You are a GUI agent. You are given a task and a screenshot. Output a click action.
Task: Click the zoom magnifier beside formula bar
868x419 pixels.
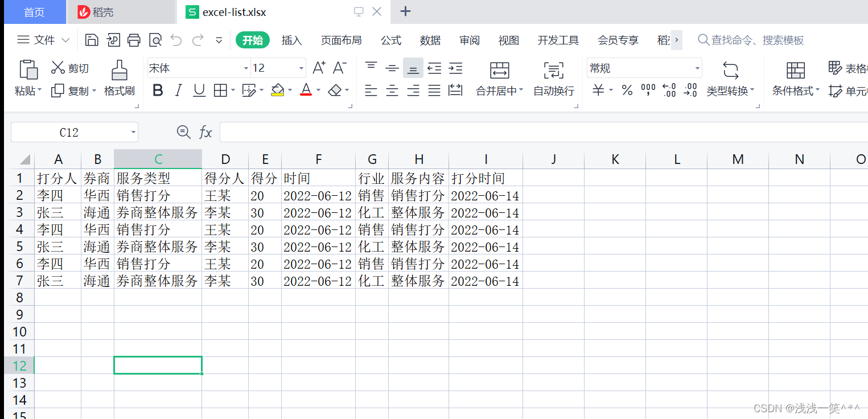point(183,132)
